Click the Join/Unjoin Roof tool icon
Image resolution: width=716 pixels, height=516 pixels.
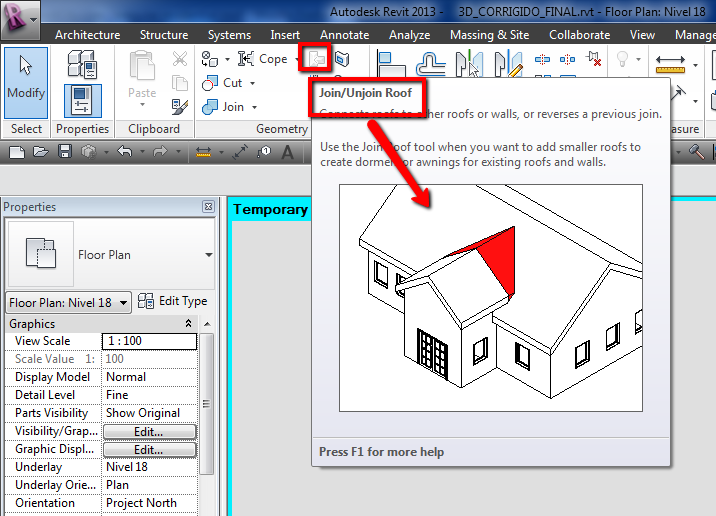point(315,58)
